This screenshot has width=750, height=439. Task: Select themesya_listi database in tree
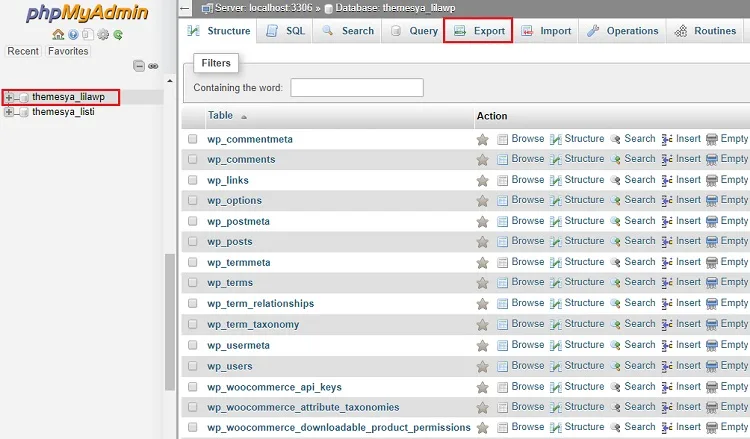[63, 112]
